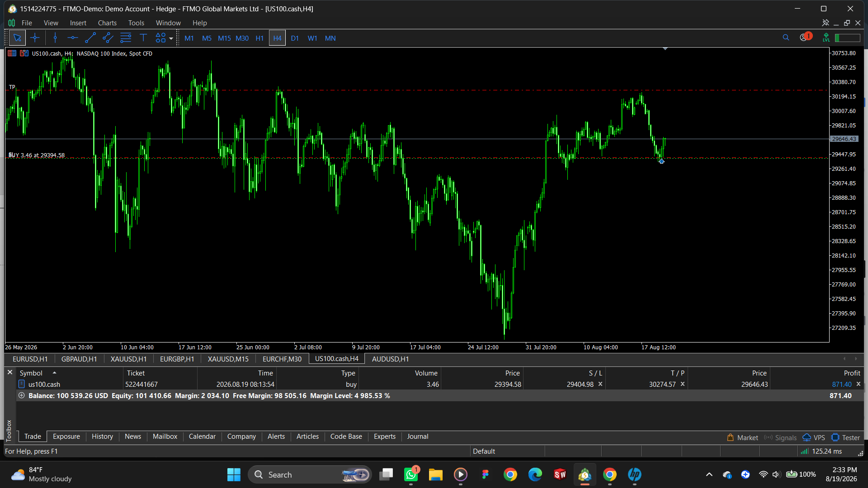Open the Window menu
Image resolution: width=868 pixels, height=488 pixels.
(168, 23)
